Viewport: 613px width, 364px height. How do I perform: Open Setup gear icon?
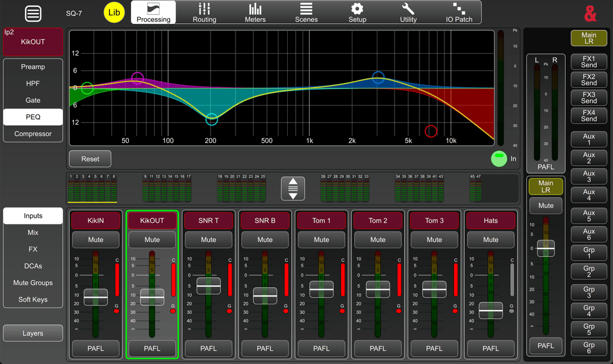pyautogui.click(x=357, y=12)
